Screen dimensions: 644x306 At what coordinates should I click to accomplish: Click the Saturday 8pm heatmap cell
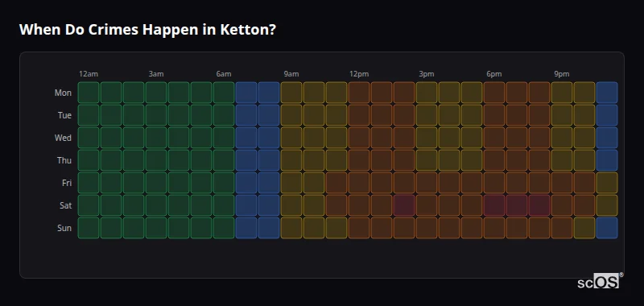(x=539, y=205)
